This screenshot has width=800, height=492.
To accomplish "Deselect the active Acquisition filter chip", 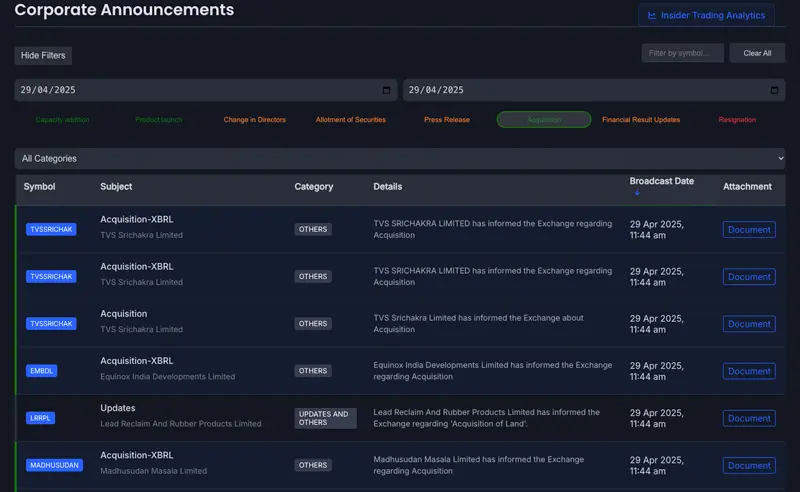I will pyautogui.click(x=544, y=119).
